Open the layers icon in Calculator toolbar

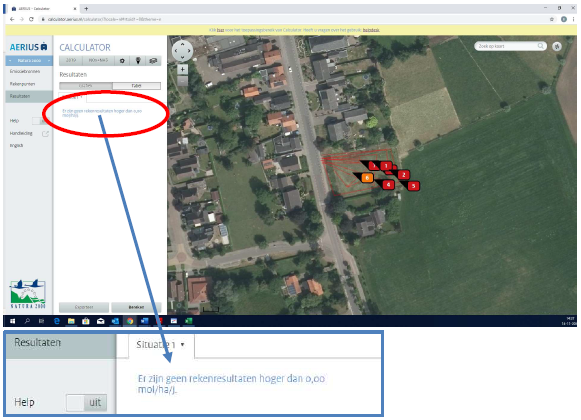153,60
